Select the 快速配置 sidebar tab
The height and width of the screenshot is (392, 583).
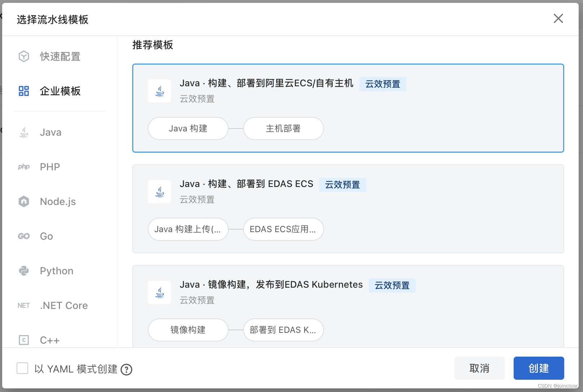(x=60, y=56)
